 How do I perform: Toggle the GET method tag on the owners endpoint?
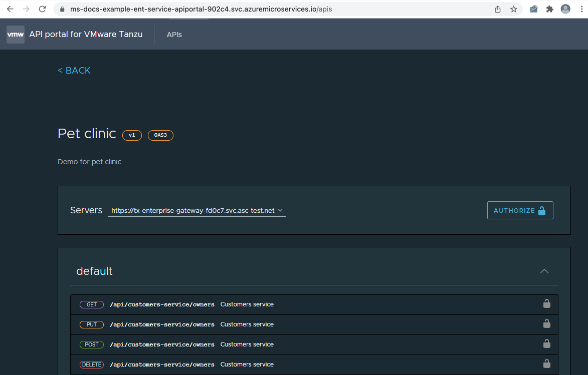91,304
